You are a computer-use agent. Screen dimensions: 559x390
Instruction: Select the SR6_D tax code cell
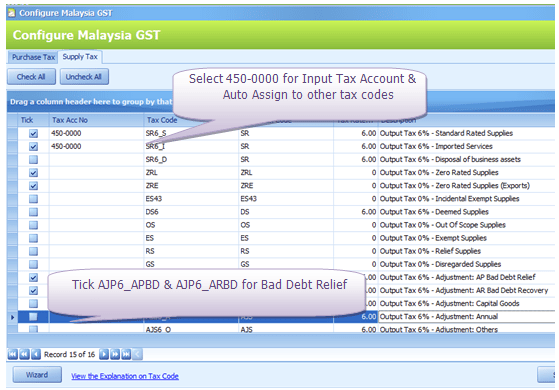[x=191, y=159]
